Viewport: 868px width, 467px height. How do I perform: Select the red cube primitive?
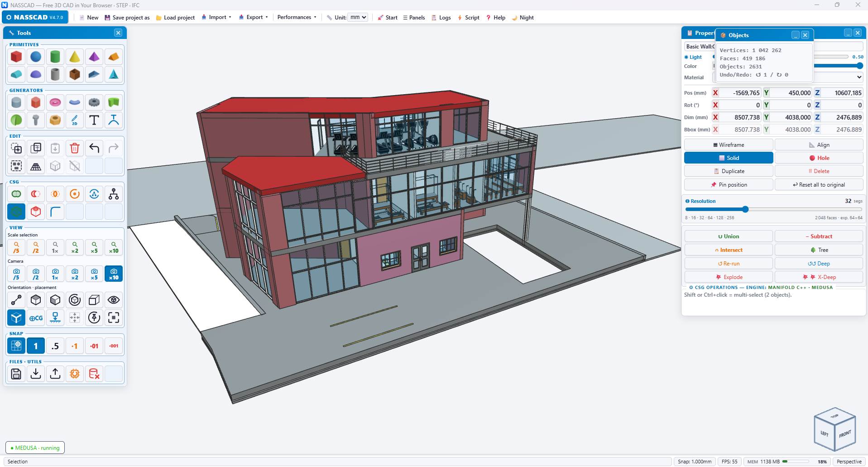16,57
